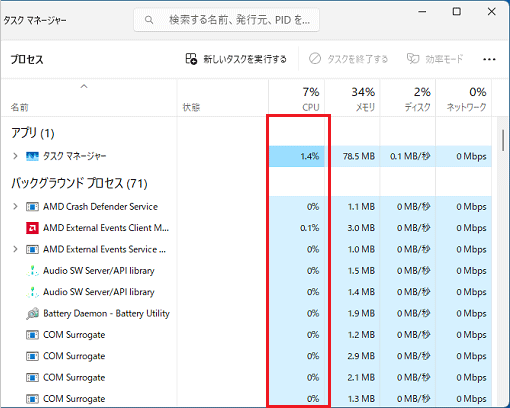Maximize the Task Manager window
The height and width of the screenshot is (408, 510).
(457, 12)
